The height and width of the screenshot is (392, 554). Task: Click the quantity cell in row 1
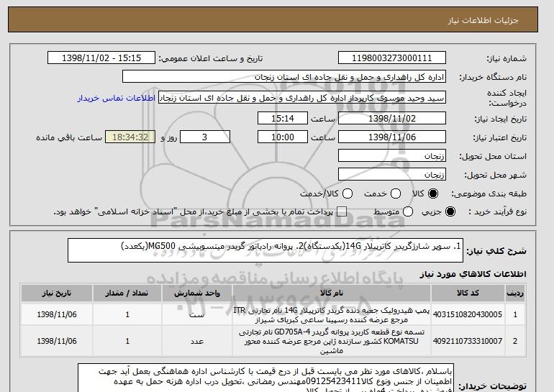tap(127, 314)
